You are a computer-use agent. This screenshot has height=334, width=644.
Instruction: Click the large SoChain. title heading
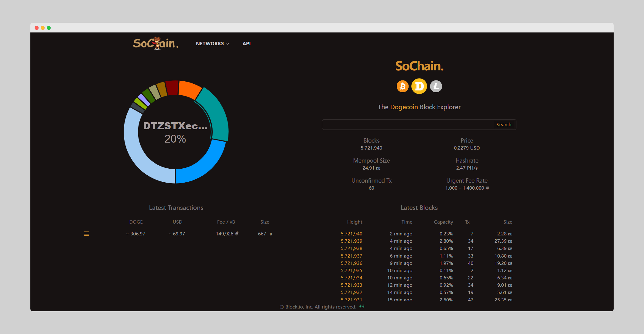tap(419, 66)
